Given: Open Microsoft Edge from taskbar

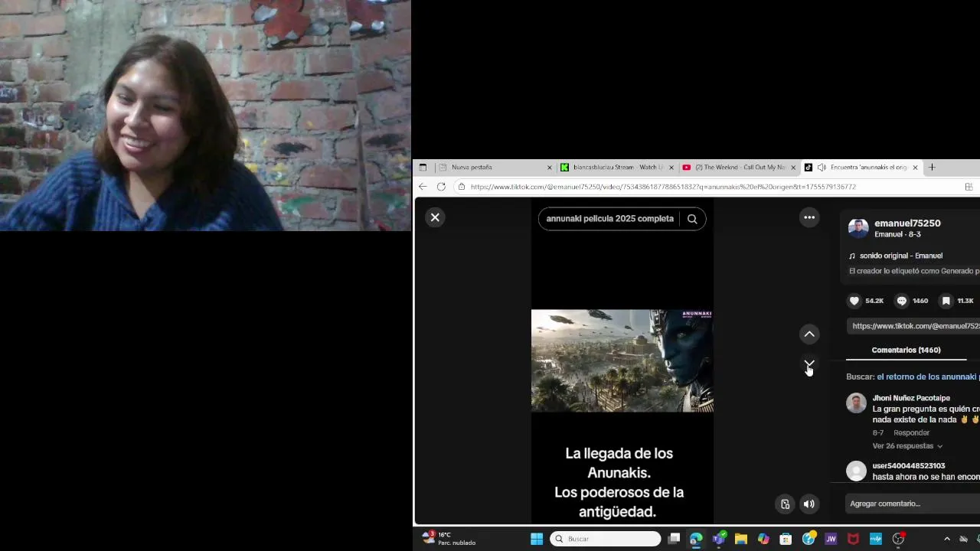Looking at the screenshot, I should tap(696, 539).
